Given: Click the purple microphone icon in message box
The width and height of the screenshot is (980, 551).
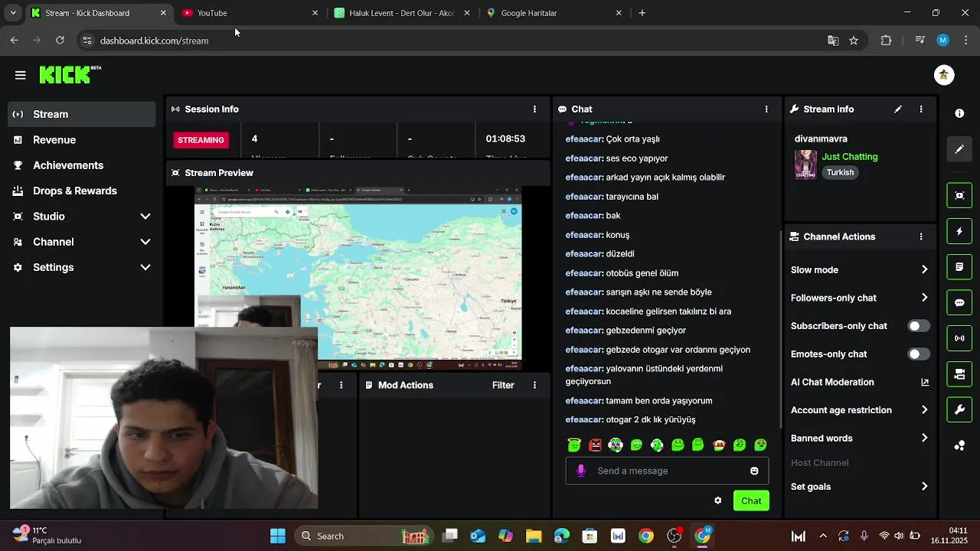Looking at the screenshot, I should tap(581, 471).
